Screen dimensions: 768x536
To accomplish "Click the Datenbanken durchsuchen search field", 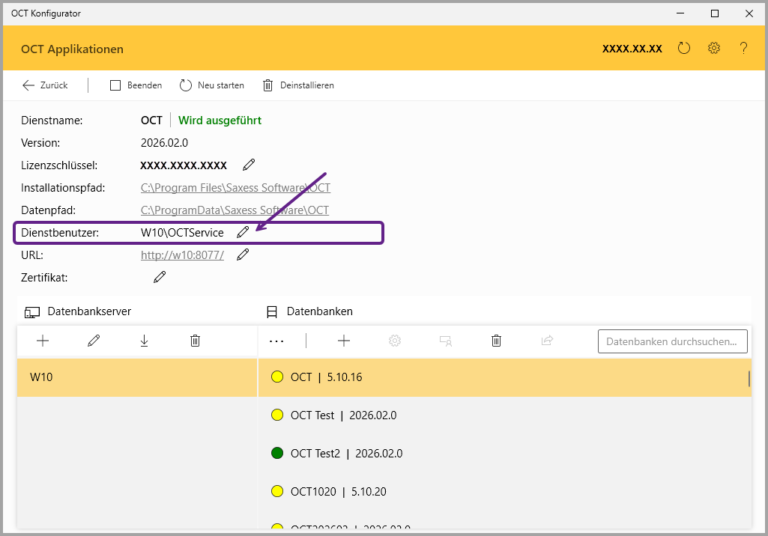I will [x=672, y=341].
